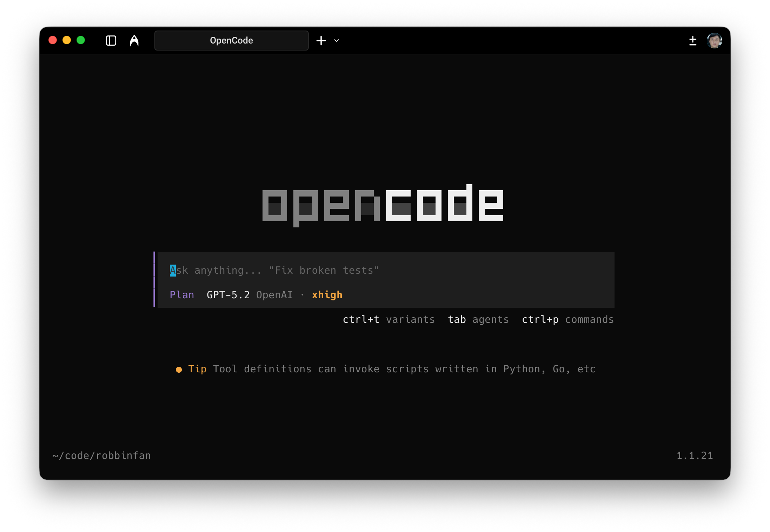Open the user profile avatar
Image resolution: width=770 pixels, height=532 pixels.
pos(714,41)
